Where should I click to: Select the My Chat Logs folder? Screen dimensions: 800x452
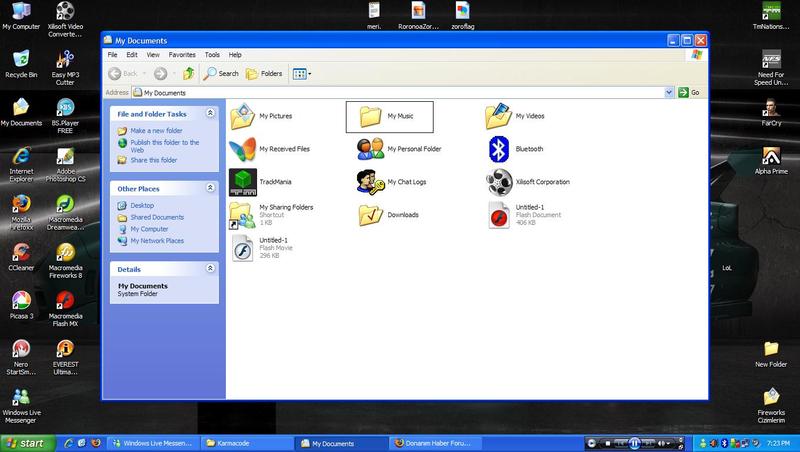point(371,182)
